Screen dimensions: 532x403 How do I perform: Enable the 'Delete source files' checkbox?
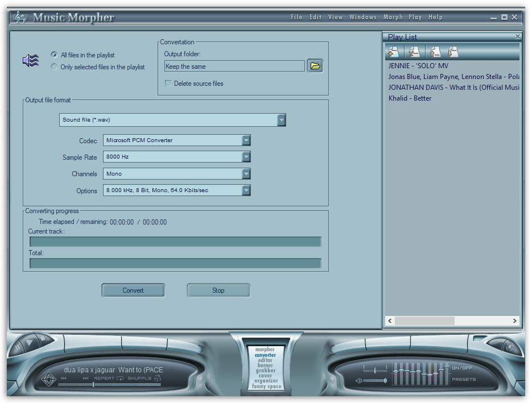click(x=168, y=82)
